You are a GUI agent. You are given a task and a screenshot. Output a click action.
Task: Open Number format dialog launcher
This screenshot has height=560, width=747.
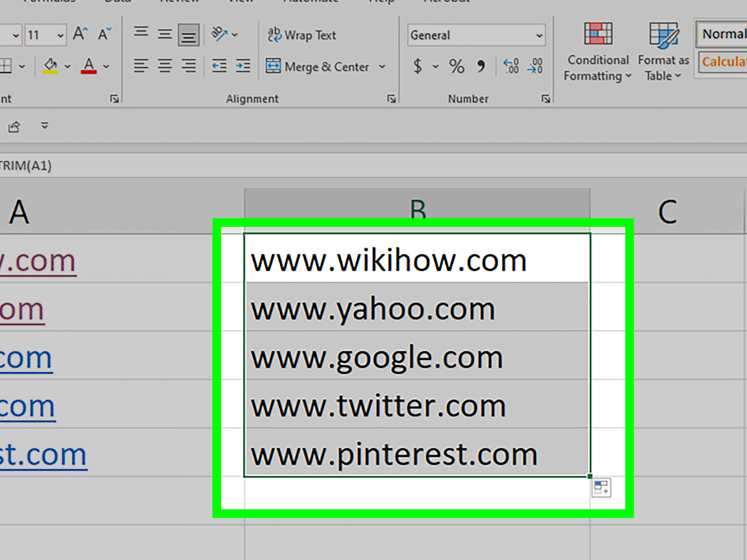coord(546,99)
